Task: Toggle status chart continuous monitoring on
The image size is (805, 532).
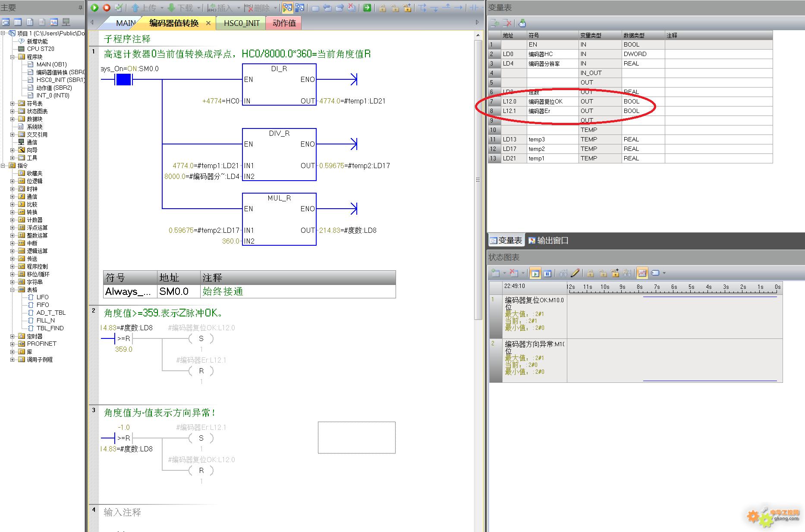Action: coord(535,273)
